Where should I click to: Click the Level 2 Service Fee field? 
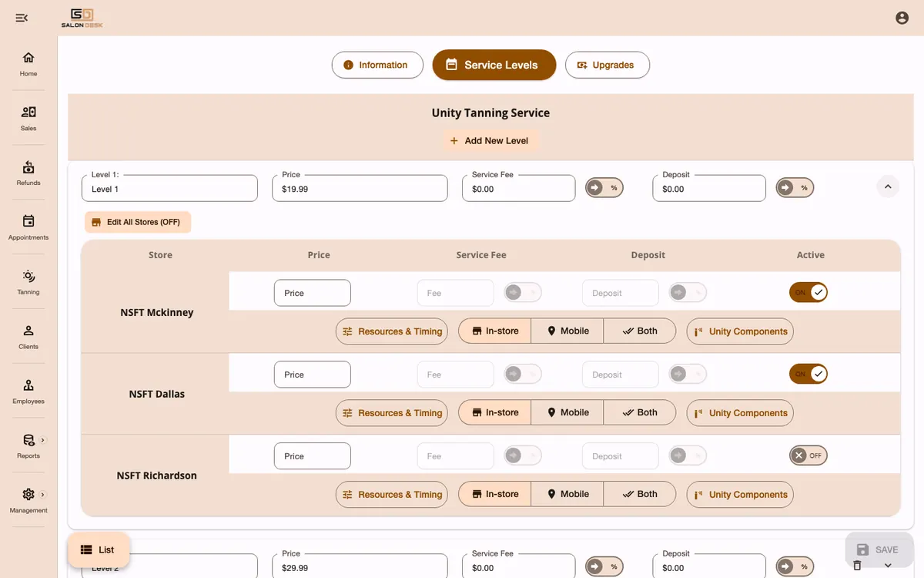(518, 566)
